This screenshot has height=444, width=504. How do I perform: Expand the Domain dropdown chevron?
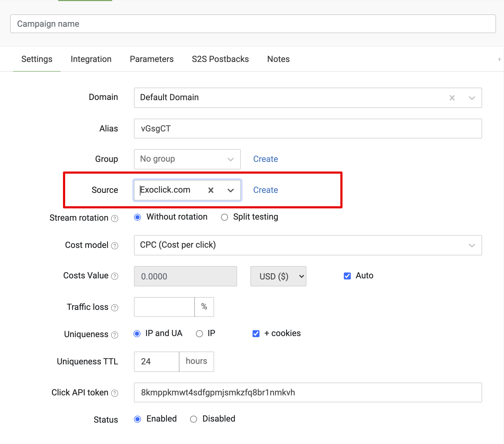click(472, 98)
